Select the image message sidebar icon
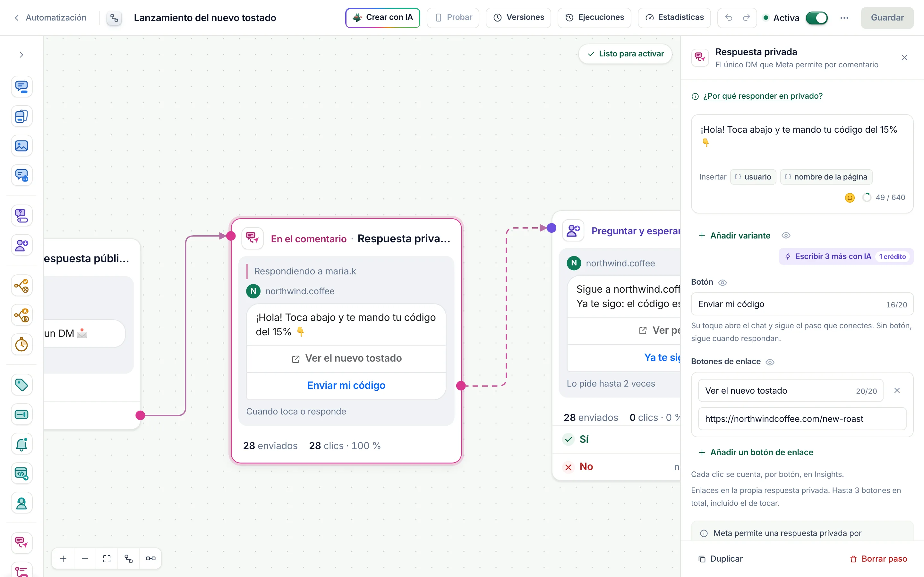The image size is (924, 577). point(21,146)
